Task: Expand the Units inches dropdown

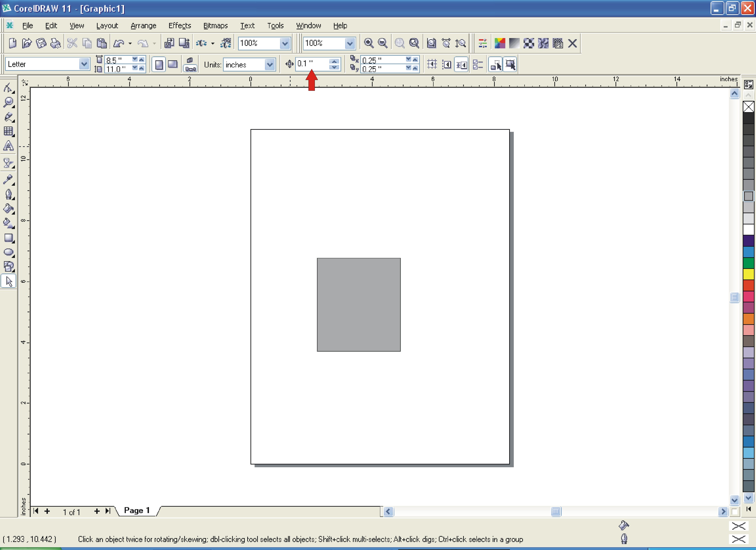Action: coord(269,64)
